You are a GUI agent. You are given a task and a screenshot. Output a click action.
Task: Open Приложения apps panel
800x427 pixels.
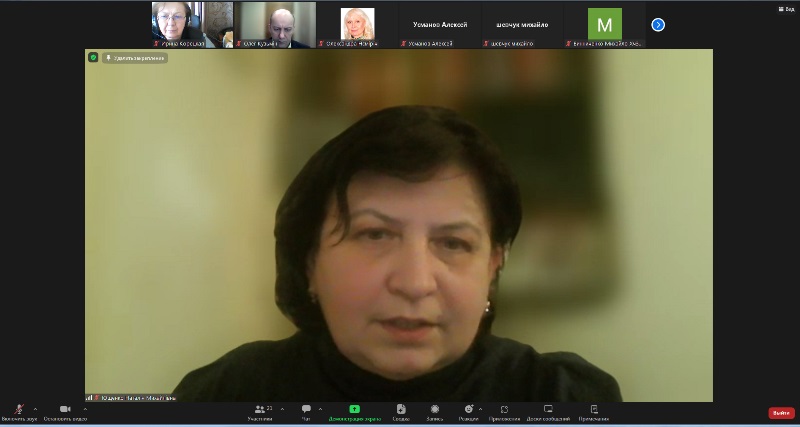[x=504, y=412]
